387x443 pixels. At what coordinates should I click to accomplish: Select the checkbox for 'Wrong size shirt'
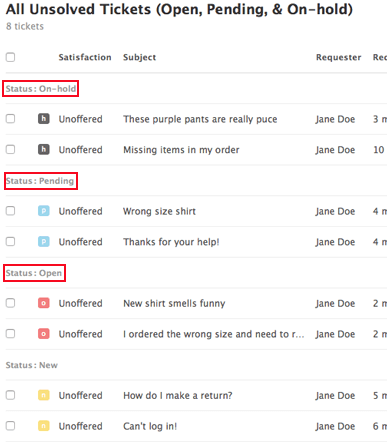(x=10, y=211)
